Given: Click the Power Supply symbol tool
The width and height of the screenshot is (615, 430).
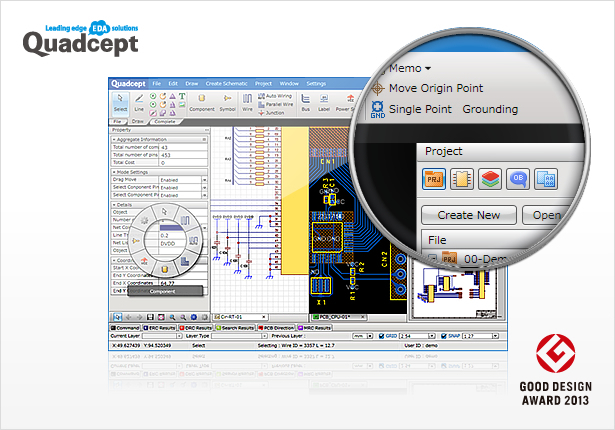Looking at the screenshot, I should pos(346,104).
